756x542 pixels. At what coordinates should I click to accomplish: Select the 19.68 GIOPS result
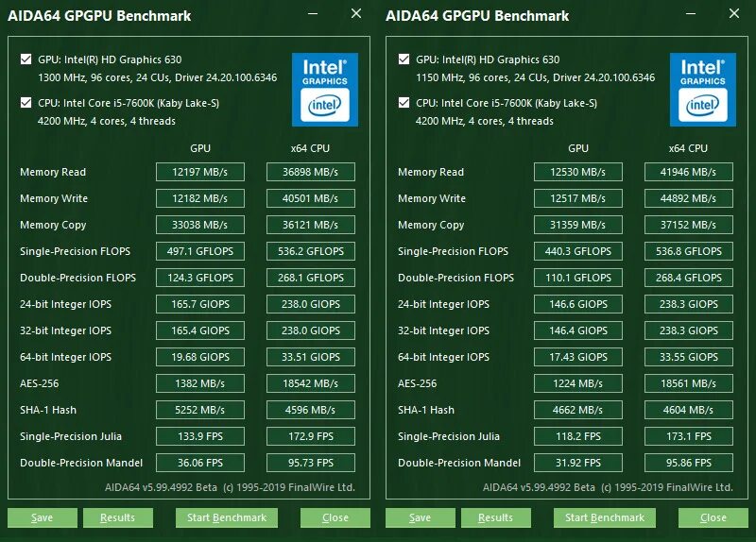coord(200,357)
